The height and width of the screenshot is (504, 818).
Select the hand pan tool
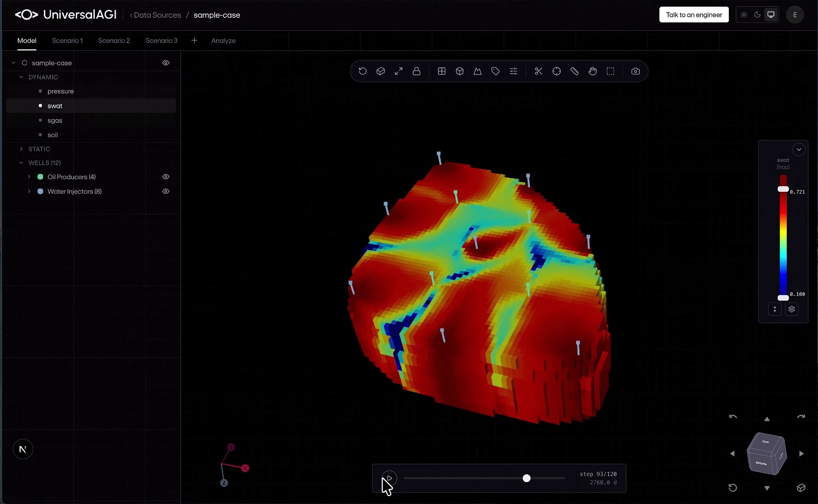592,71
